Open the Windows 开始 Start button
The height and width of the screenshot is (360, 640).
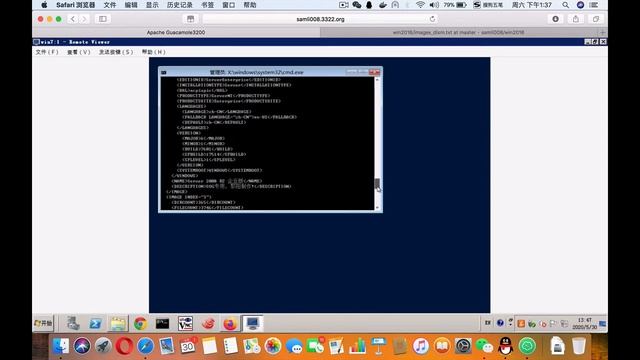[43, 323]
